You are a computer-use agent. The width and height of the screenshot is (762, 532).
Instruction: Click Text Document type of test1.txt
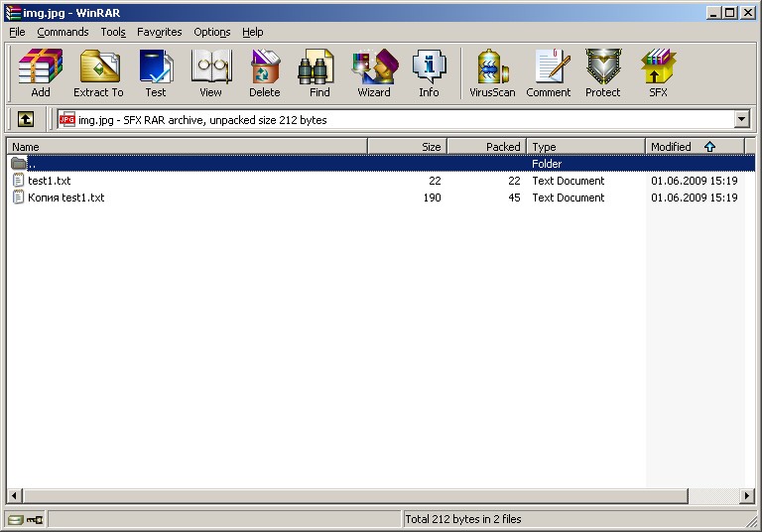[x=569, y=181]
